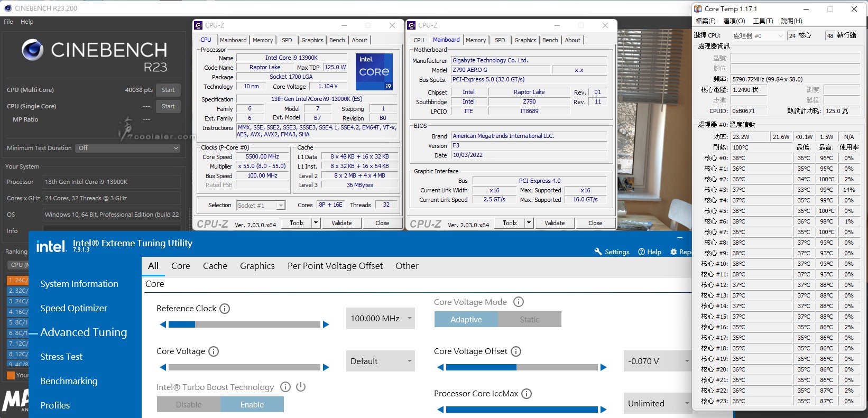Click the Processor Core IccMax slider track
Screen dimensions: 868x418
point(522,410)
